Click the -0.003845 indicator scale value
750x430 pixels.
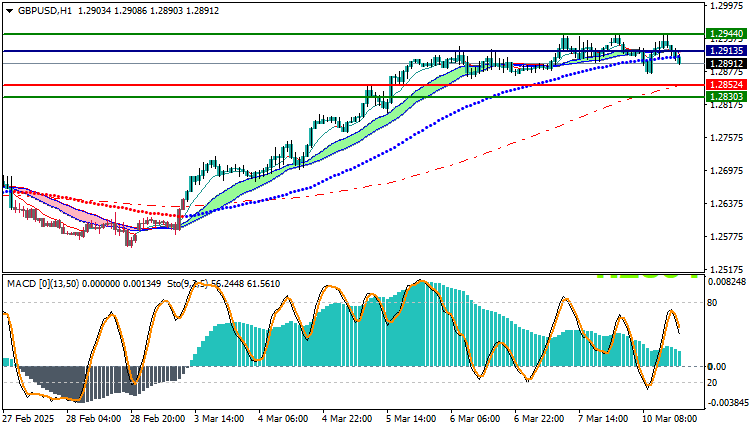pyautogui.click(x=727, y=403)
